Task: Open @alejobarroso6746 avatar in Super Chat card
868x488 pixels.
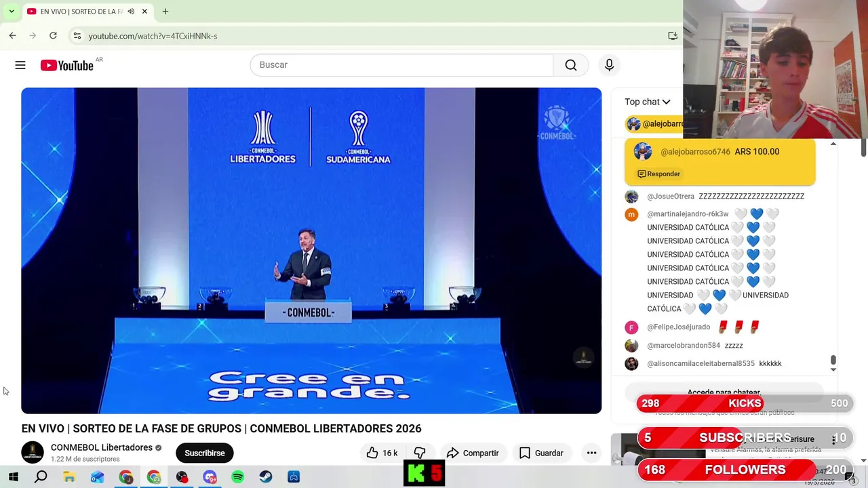Action: [x=643, y=152]
